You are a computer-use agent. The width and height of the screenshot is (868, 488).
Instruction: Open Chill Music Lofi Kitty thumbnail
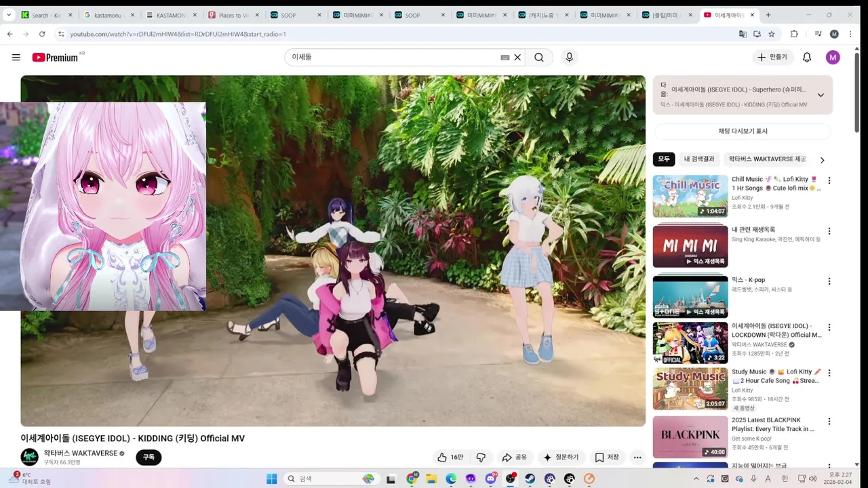coord(690,197)
